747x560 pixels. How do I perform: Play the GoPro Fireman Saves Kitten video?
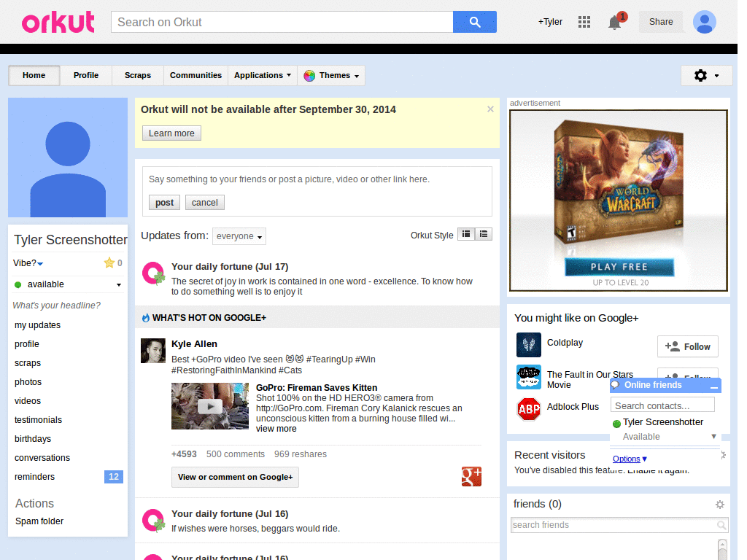pyautogui.click(x=210, y=406)
